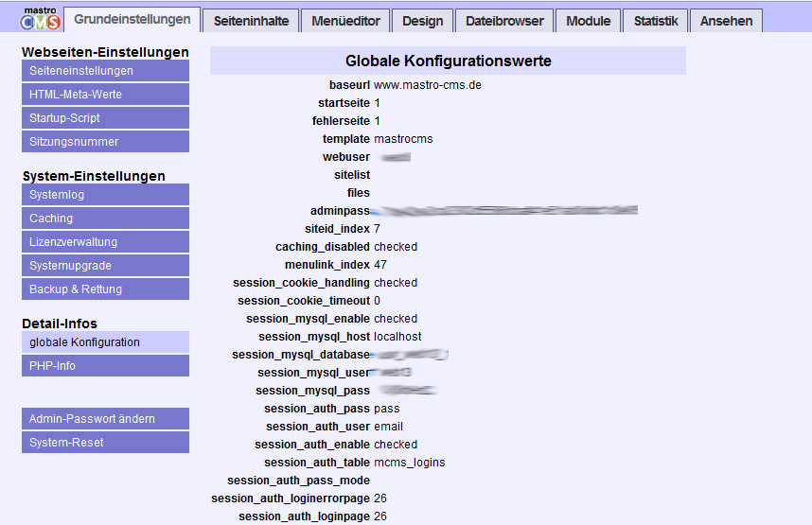Click the session_mysql_user label
Image resolution: width=812 pixels, height=525 pixels.
314,373
